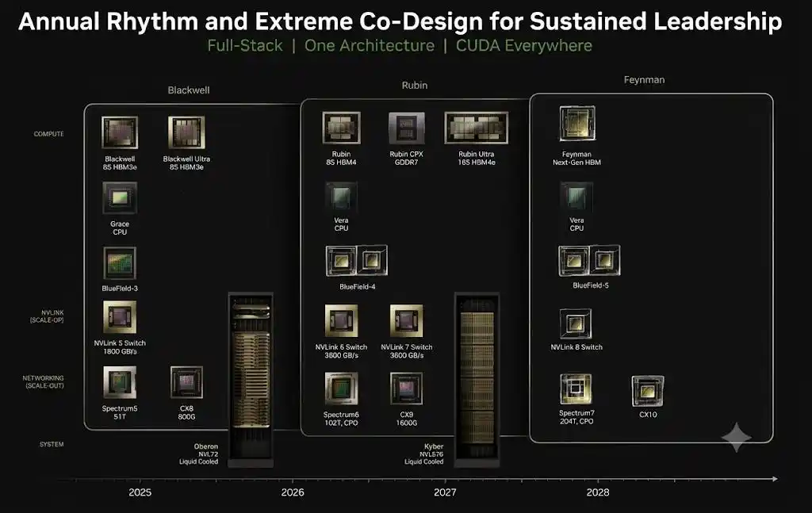The image size is (812, 513).
Task: Click the 2028 timeline marker
Action: coord(598,492)
